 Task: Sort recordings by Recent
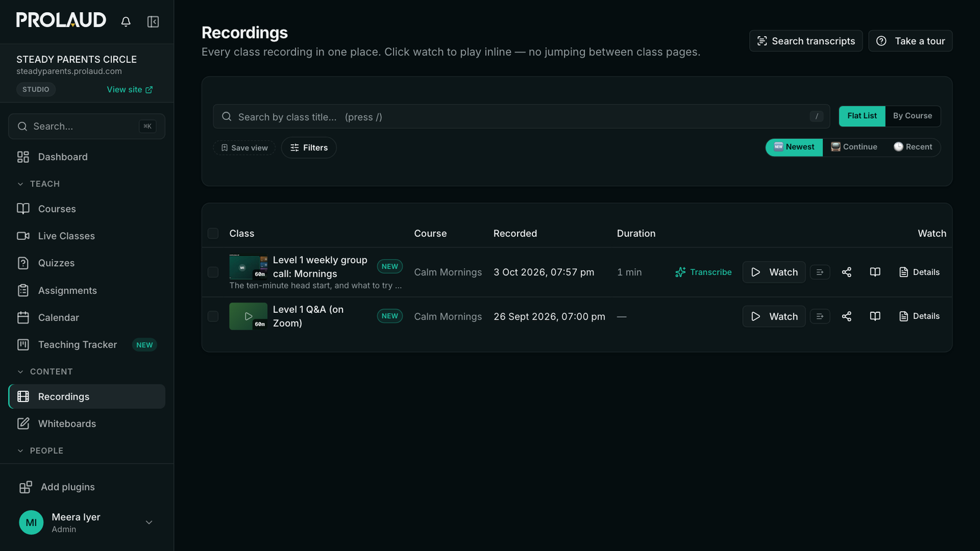913,147
